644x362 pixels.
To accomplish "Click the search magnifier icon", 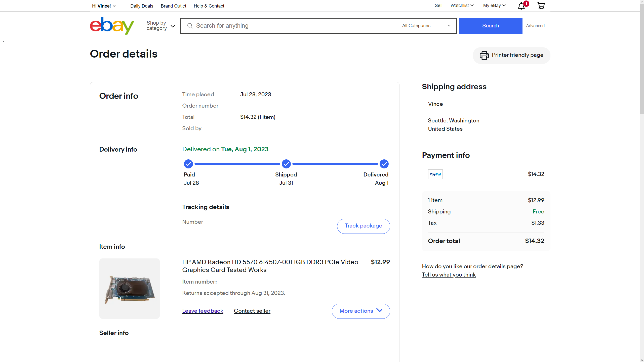I will coord(190,26).
